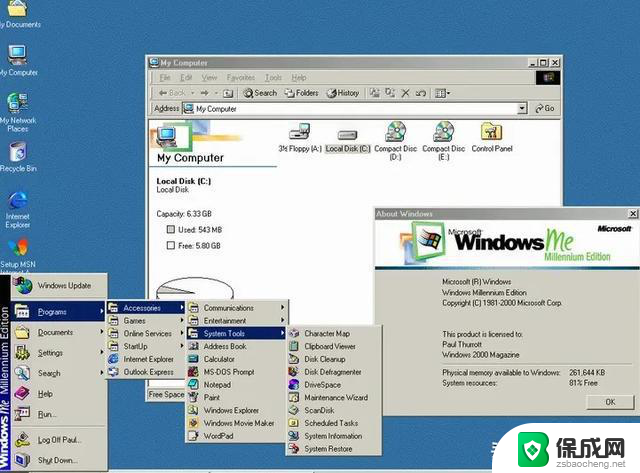Launch Calculator from Accessories
The height and width of the screenshot is (473, 640).
[x=236, y=359]
